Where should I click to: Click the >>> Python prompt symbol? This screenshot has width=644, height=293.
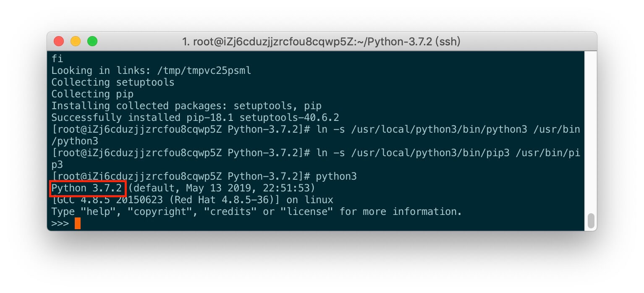pyautogui.click(x=60, y=223)
